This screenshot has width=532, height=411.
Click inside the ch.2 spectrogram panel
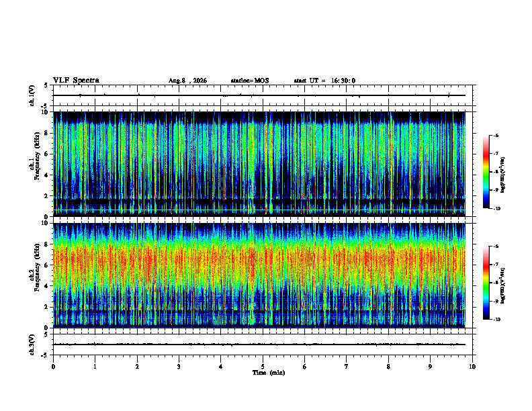pos(259,275)
